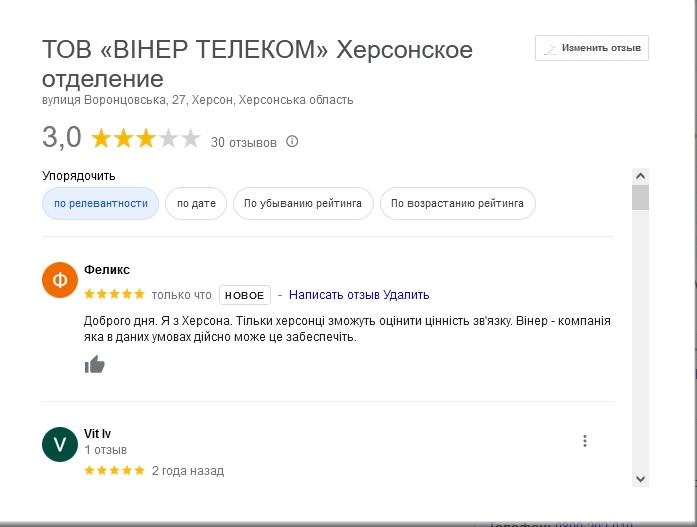Sort reviews по релевантности

pos(100,204)
